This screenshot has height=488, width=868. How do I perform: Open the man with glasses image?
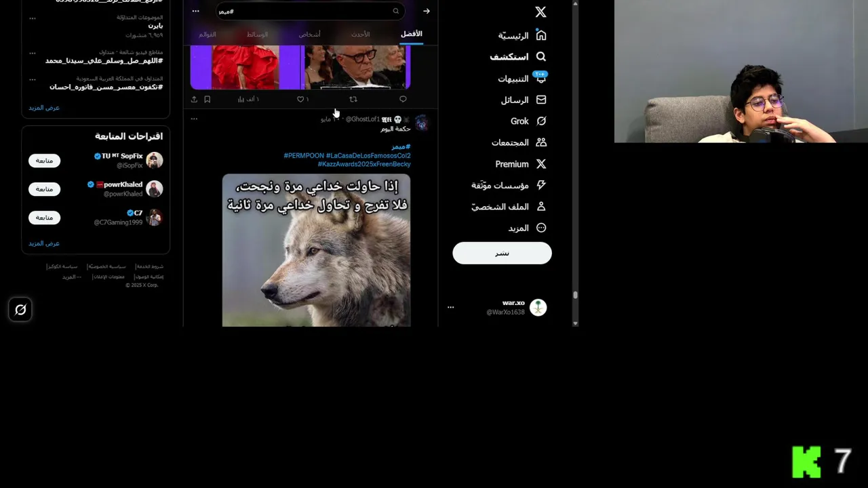356,66
